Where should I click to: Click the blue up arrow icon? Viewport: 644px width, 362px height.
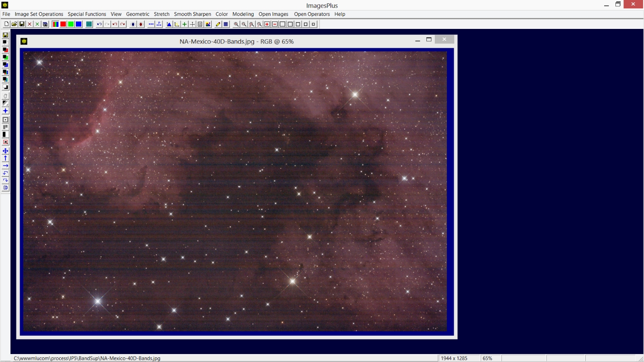pyautogui.click(x=5, y=158)
